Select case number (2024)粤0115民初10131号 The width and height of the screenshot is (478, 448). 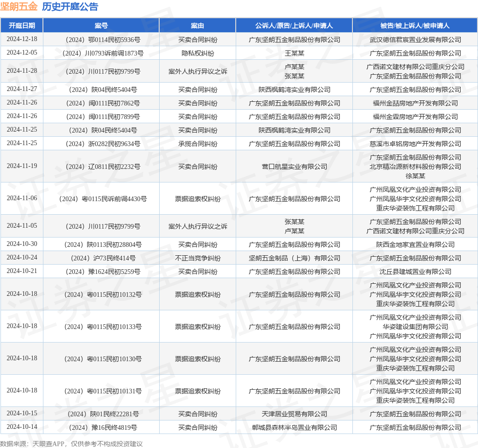click(x=103, y=391)
